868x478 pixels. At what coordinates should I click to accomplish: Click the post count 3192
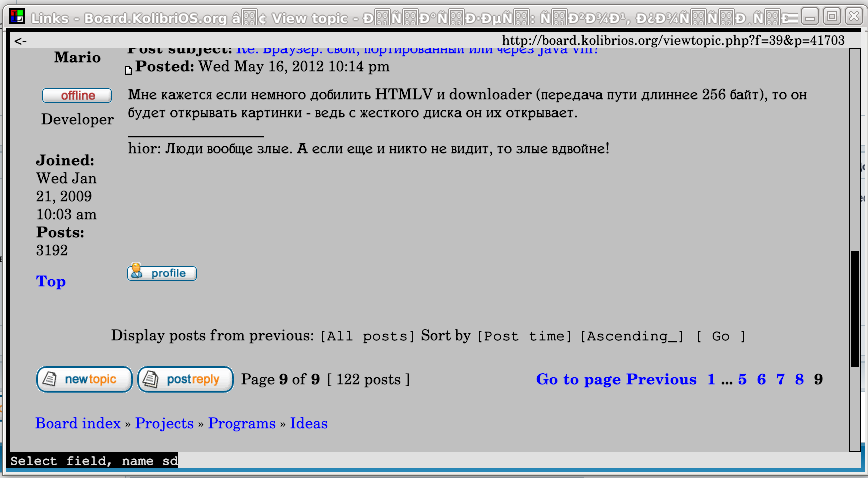click(x=52, y=250)
